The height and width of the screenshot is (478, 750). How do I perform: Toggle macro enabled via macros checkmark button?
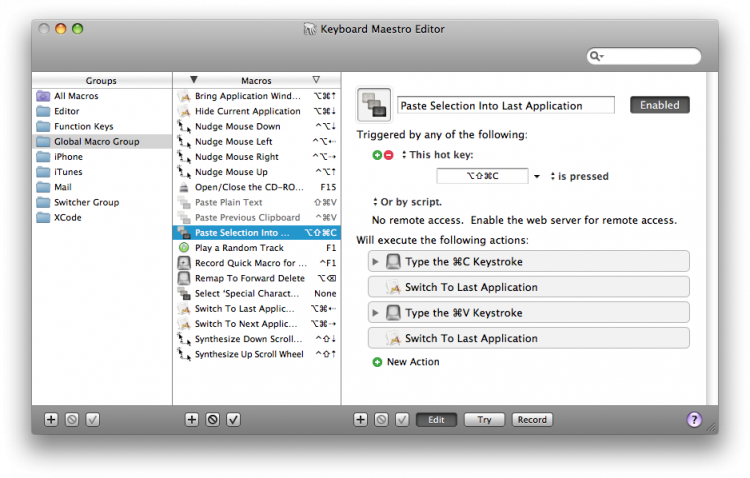coord(233,420)
